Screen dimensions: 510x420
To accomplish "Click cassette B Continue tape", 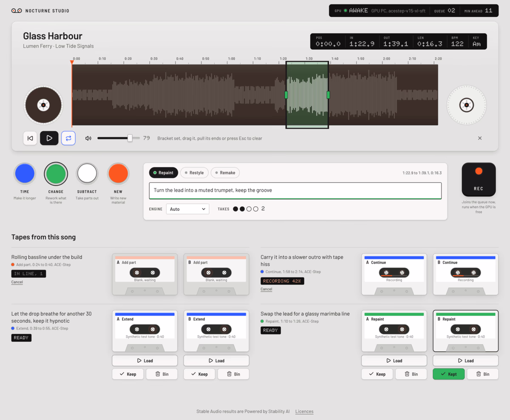I will click(x=465, y=274).
